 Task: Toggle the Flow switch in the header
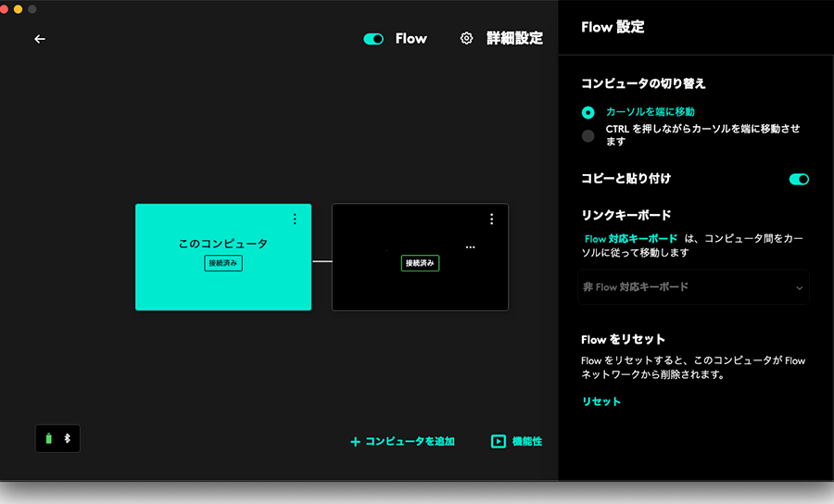click(x=373, y=39)
